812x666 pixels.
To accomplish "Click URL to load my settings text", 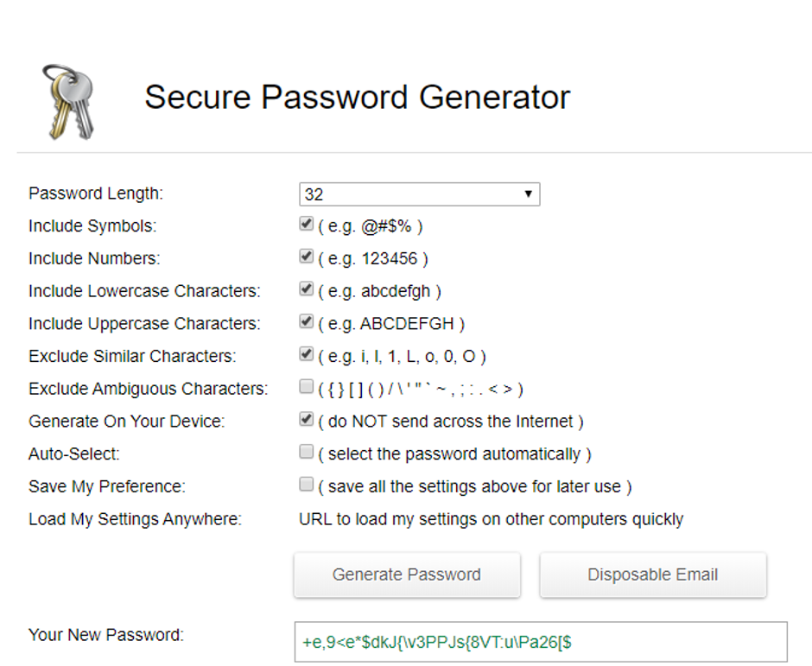I will click(x=491, y=519).
